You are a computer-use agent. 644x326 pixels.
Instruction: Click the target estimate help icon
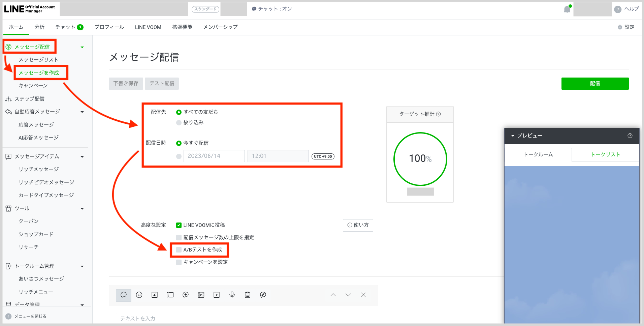pos(439,114)
